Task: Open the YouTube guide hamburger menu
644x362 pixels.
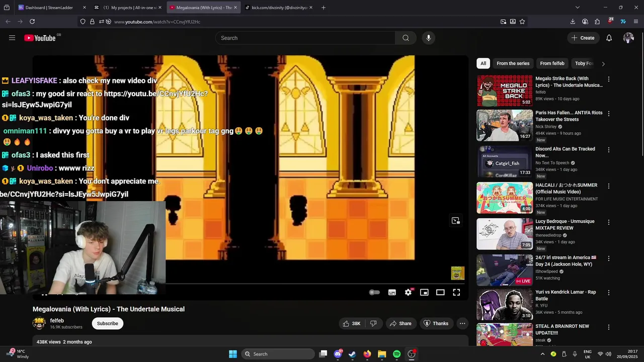Action: (12, 38)
